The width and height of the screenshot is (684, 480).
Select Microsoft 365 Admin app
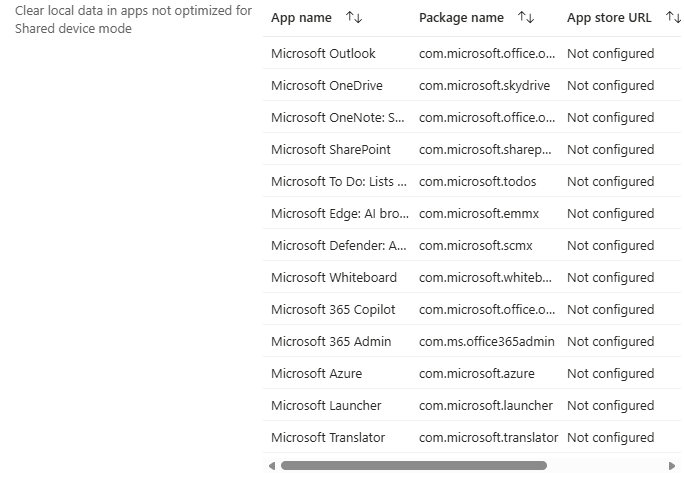[329, 342]
